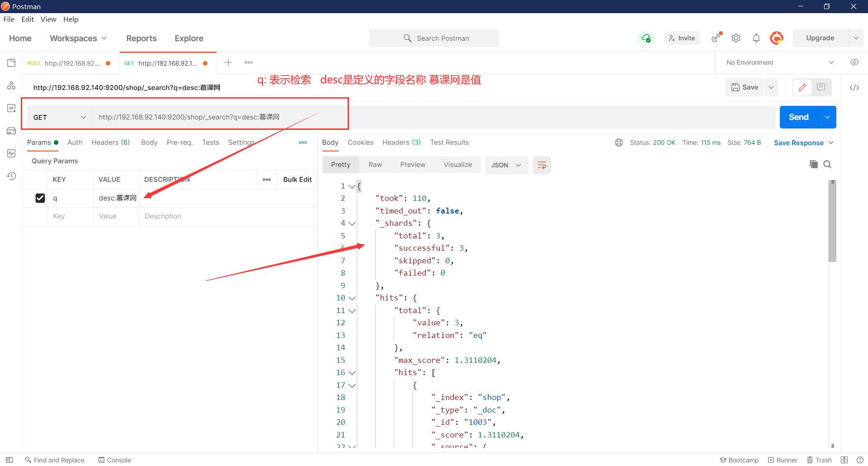The image size is (868, 466).
Task: Open the File menu
Action: click(x=9, y=19)
